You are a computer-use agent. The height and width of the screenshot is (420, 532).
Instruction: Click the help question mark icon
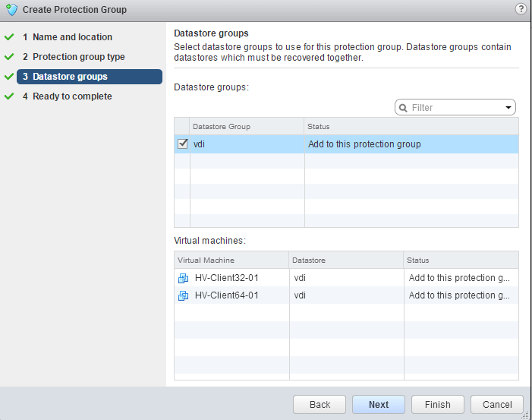[x=521, y=9]
